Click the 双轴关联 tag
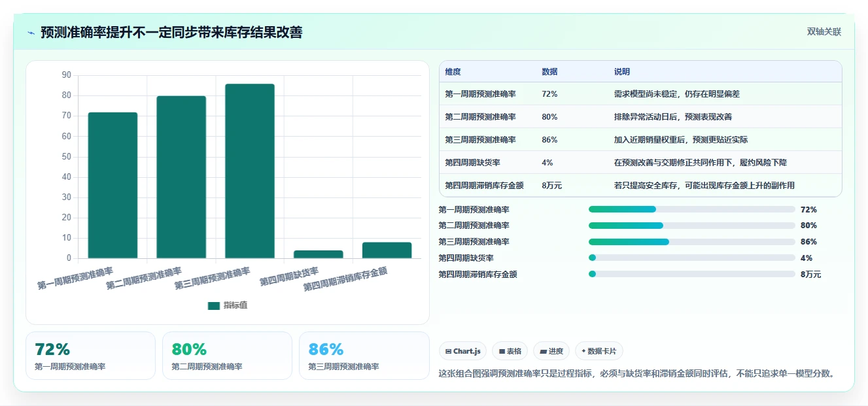 [x=824, y=31]
